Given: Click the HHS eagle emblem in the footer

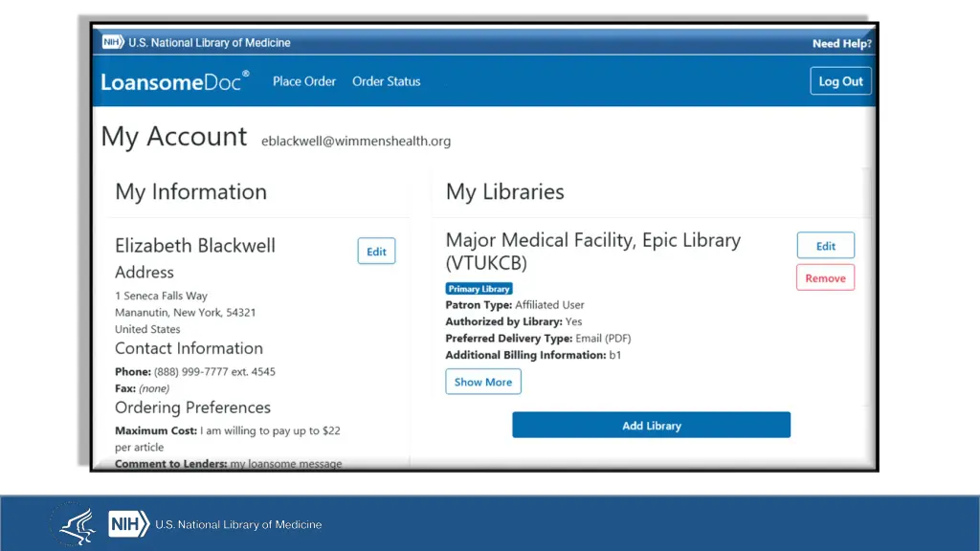Looking at the screenshot, I should tap(72, 524).
